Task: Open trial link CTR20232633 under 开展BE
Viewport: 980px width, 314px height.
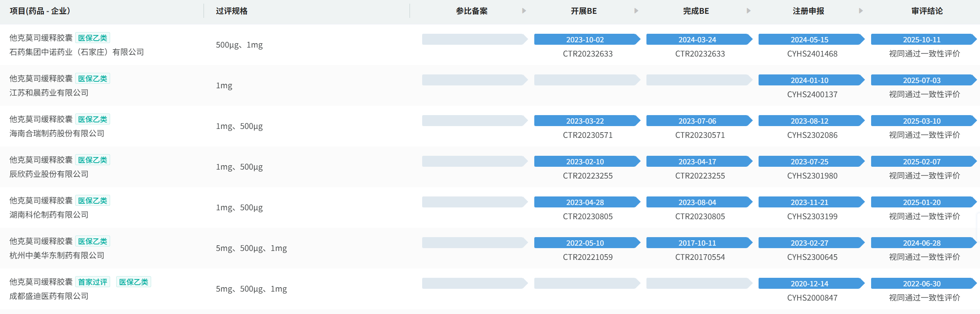Action: (588, 54)
